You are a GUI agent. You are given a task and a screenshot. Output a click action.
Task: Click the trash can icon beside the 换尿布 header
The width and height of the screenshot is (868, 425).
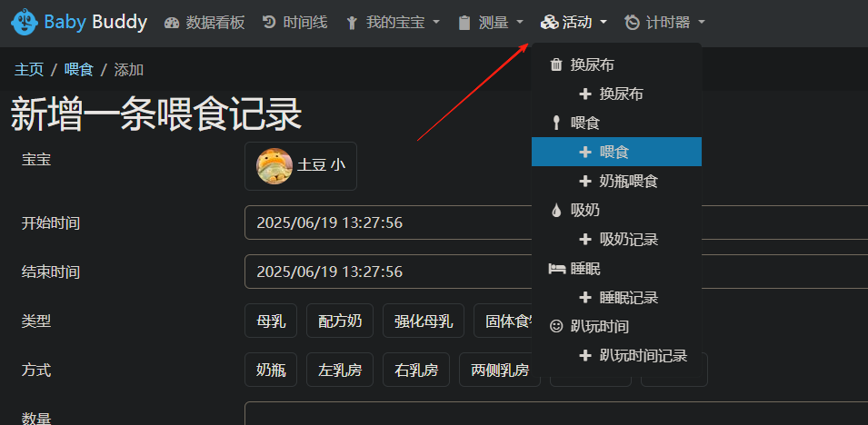point(556,64)
